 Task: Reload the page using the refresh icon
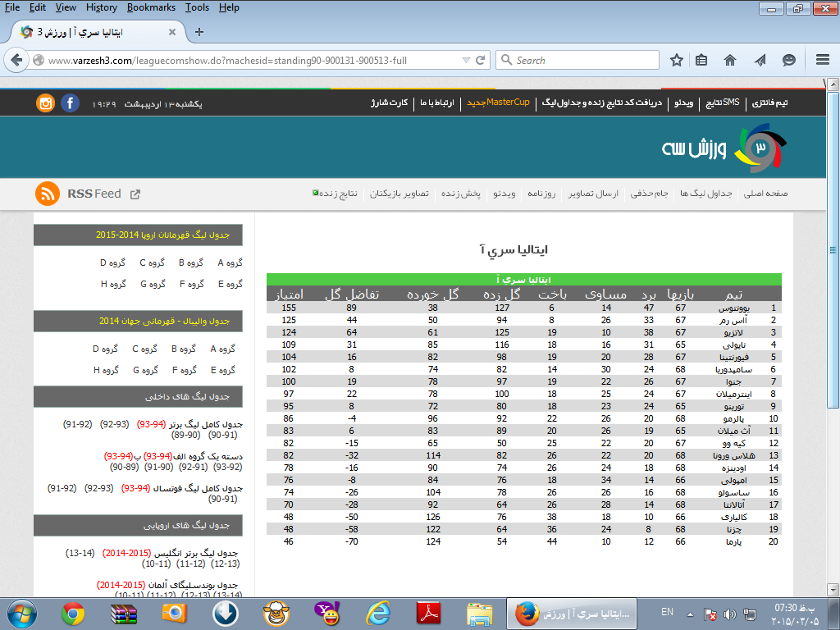482,60
